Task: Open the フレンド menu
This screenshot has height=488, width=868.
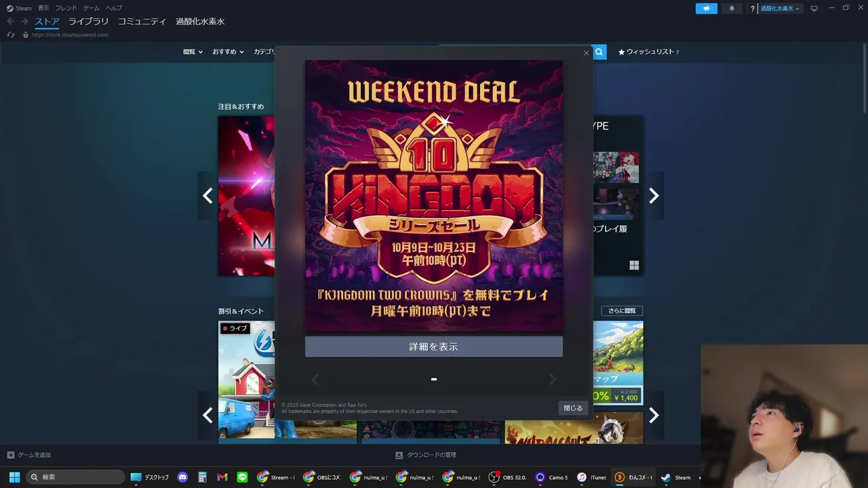Action: (x=66, y=8)
